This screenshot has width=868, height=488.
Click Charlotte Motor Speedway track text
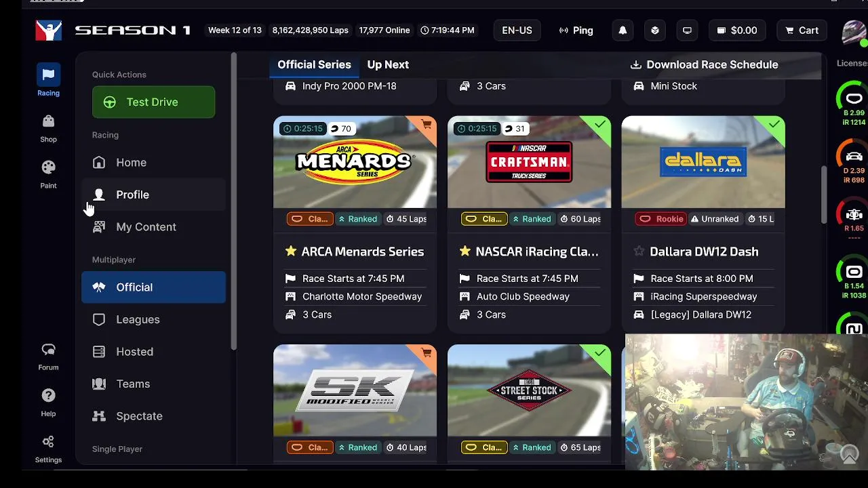click(362, 296)
